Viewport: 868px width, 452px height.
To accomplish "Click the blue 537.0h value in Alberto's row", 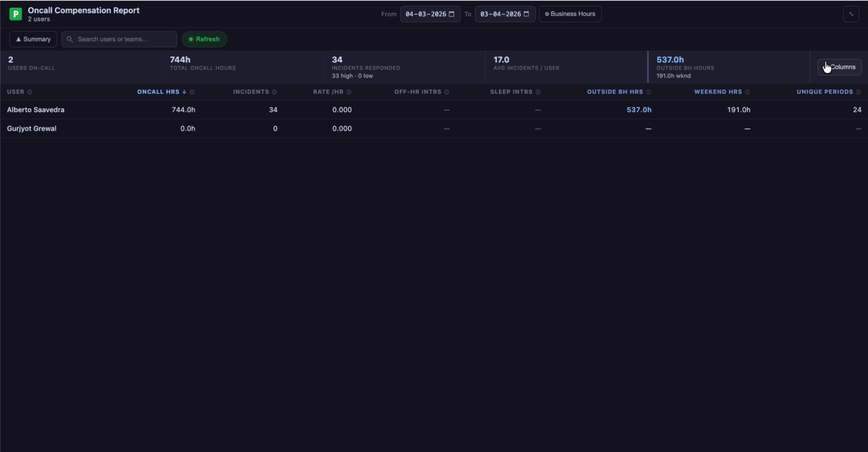I will 639,110.
